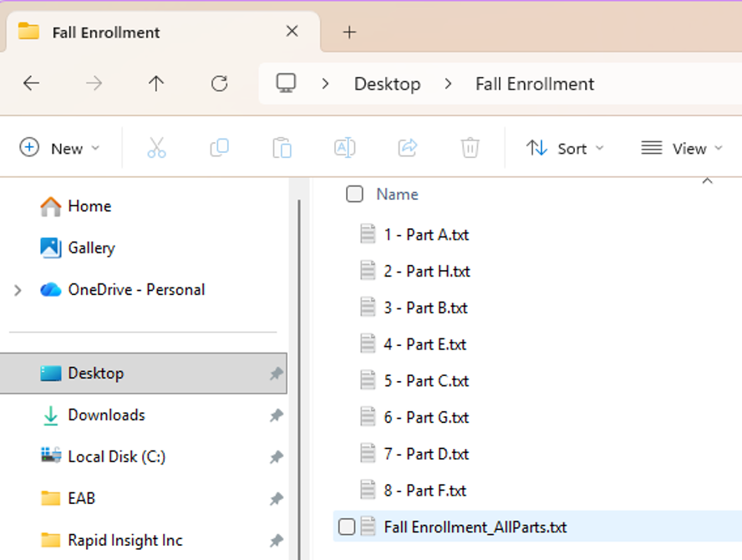Expand chevron after This PC icon
Screen dimensions: 742x560
point(325,84)
